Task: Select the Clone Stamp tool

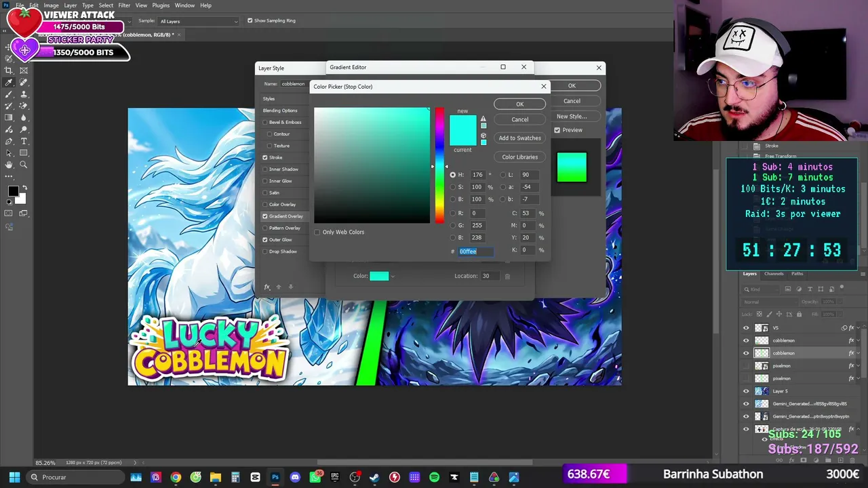Action: [x=24, y=94]
